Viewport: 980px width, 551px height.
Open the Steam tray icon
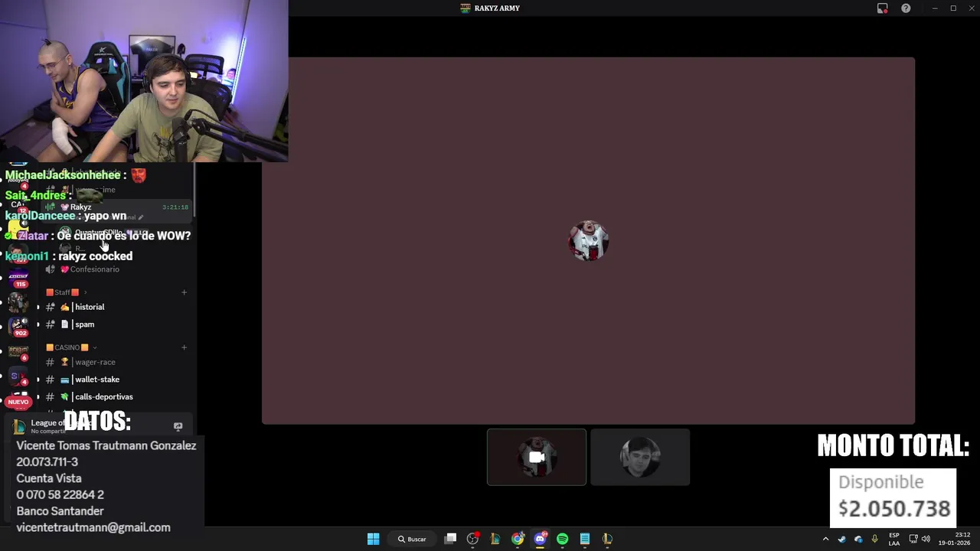841,539
